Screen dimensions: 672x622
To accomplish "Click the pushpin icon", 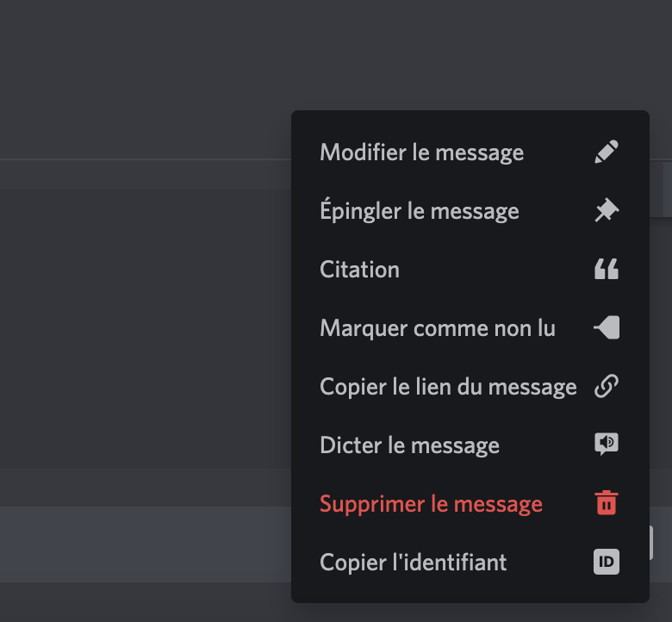I will [606, 210].
